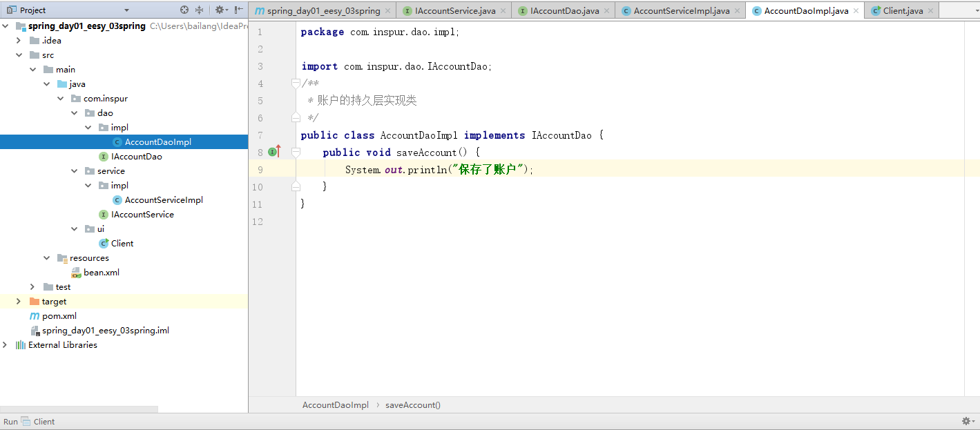Click the External Libraries icon
Viewport: 980px width, 430px height.
21,345
